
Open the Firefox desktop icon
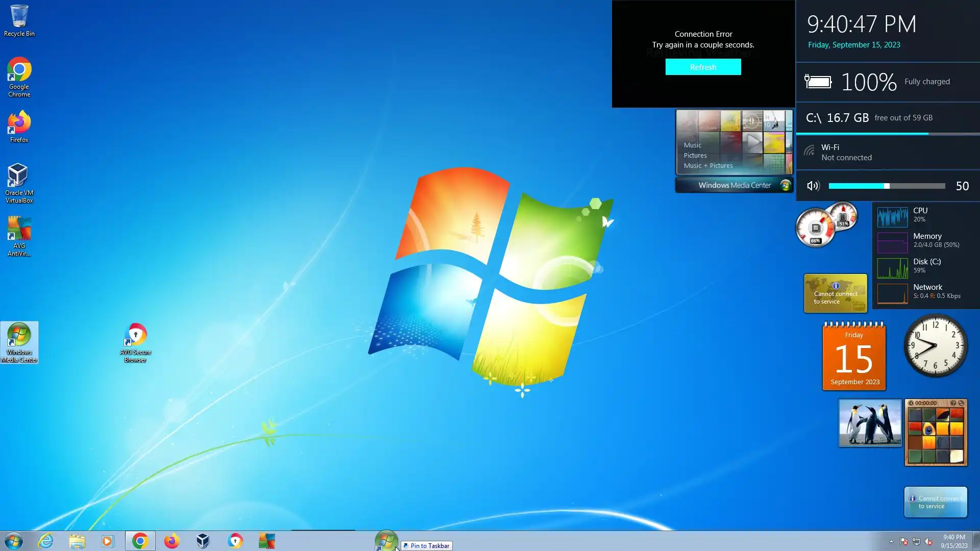(19, 124)
